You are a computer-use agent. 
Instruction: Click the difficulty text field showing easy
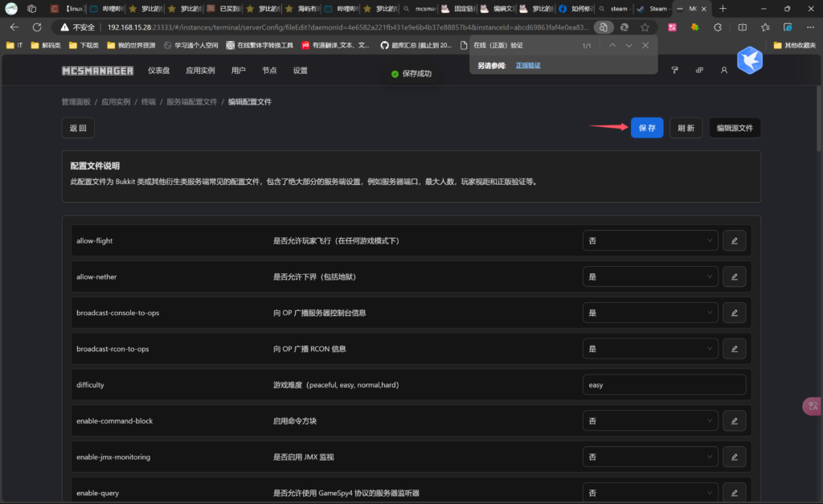click(664, 385)
